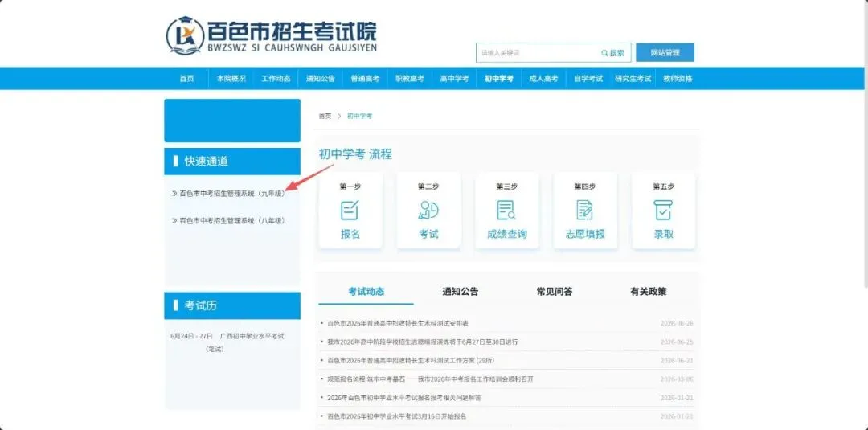Viewport: 868px width, 430px height.
Task: Click the 百色市招生考试院 logo emblem
Action: point(186,35)
